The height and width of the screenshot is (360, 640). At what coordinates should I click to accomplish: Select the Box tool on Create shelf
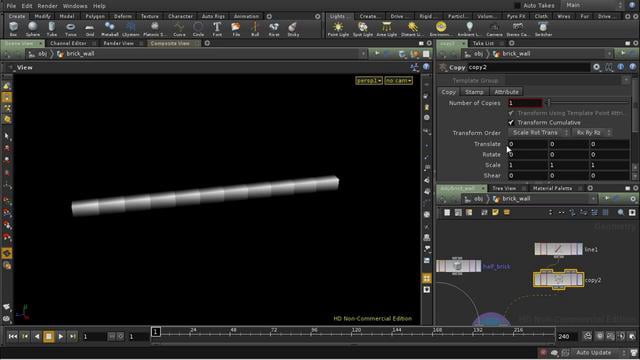point(13,29)
